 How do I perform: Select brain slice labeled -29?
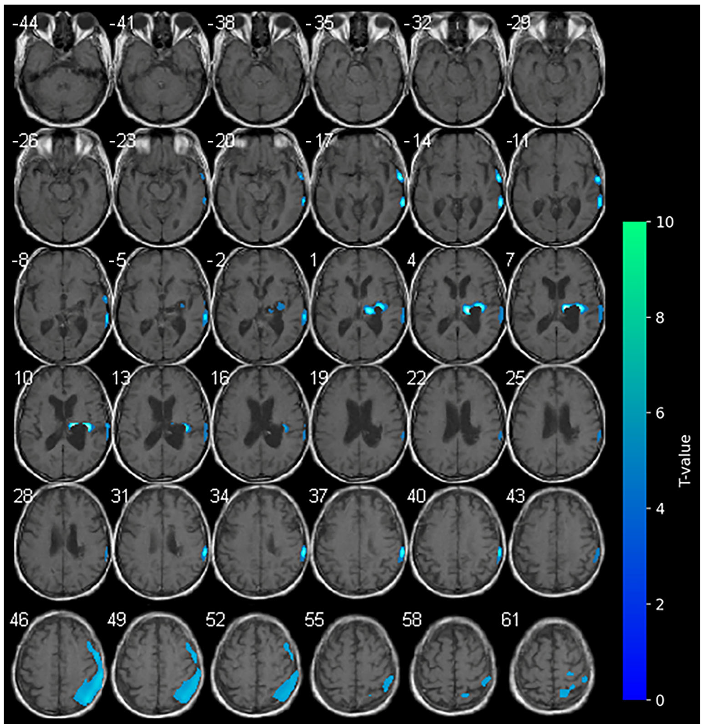pyautogui.click(x=556, y=69)
